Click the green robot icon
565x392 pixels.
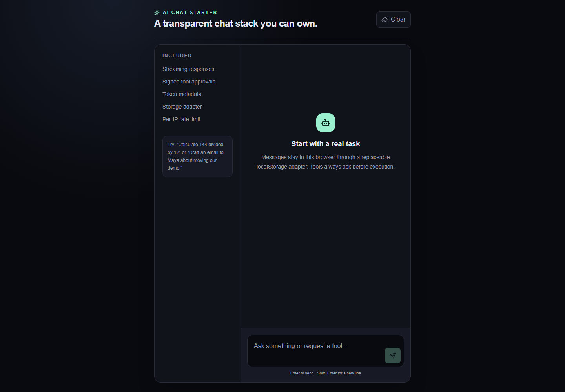pos(326,123)
